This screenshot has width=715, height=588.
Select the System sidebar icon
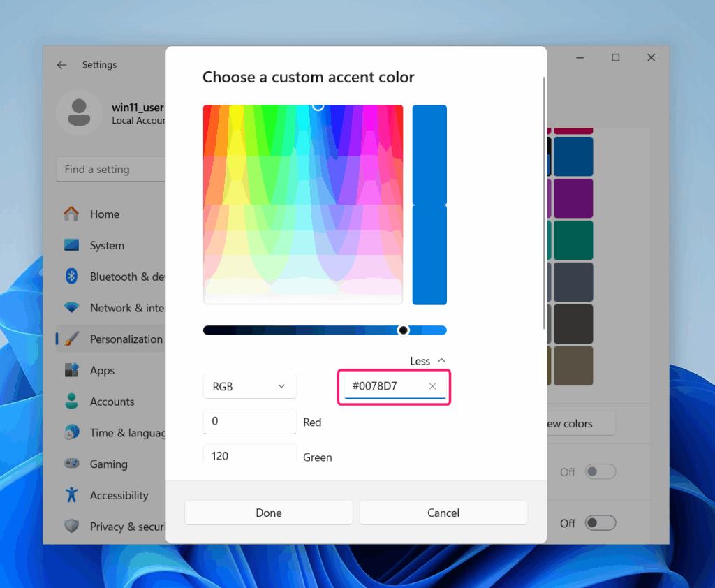tap(72, 245)
